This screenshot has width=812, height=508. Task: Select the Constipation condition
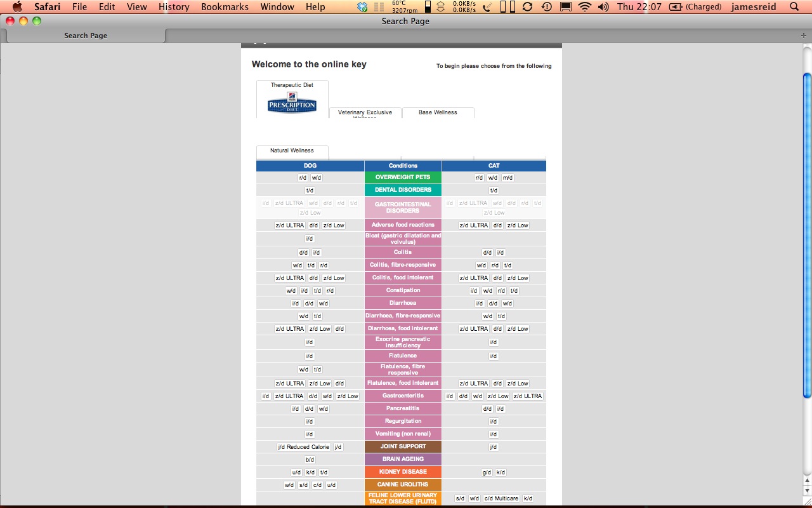[403, 290]
